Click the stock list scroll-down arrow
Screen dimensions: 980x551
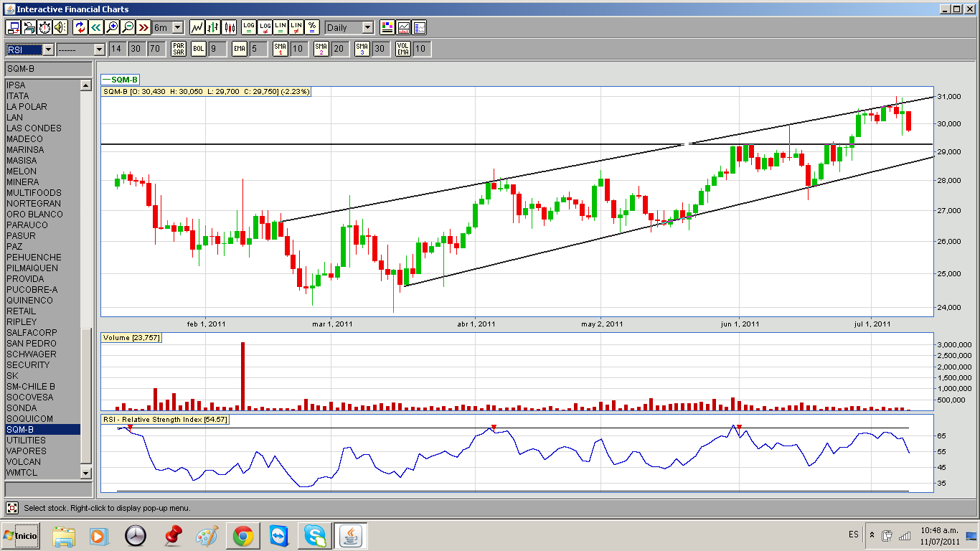(x=86, y=473)
